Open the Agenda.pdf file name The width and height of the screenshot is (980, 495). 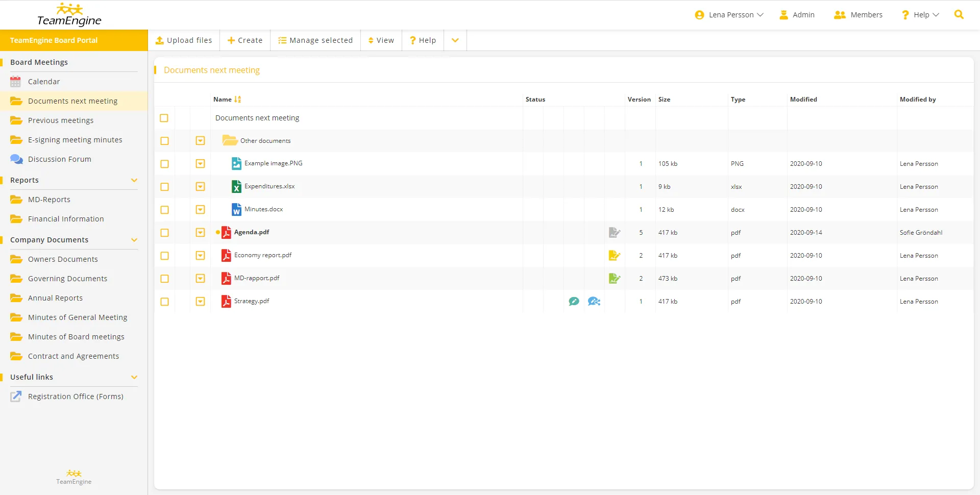pos(252,232)
